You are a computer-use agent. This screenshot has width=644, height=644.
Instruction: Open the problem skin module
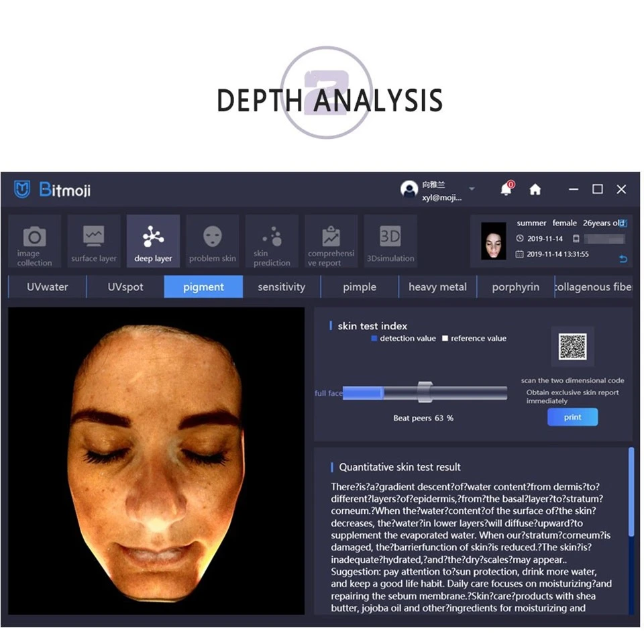pos(213,241)
